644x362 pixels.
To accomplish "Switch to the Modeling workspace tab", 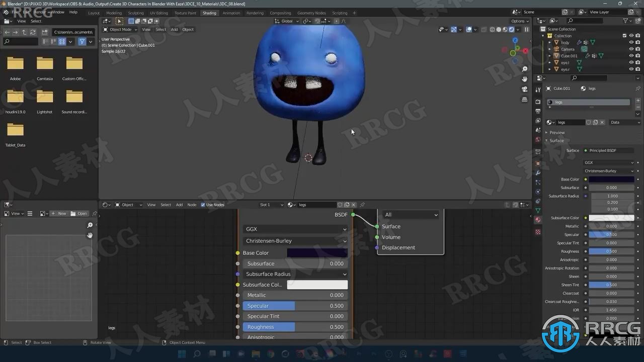I will 114,13.
